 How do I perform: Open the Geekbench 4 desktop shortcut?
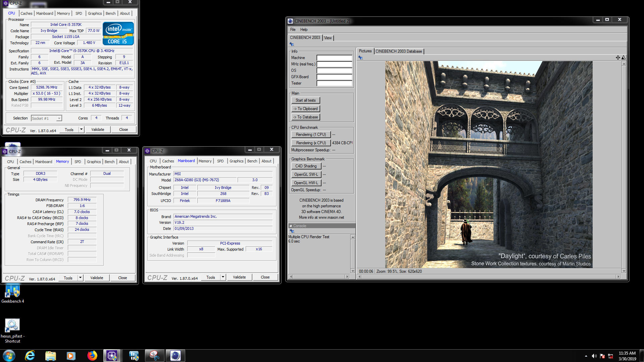click(12, 294)
